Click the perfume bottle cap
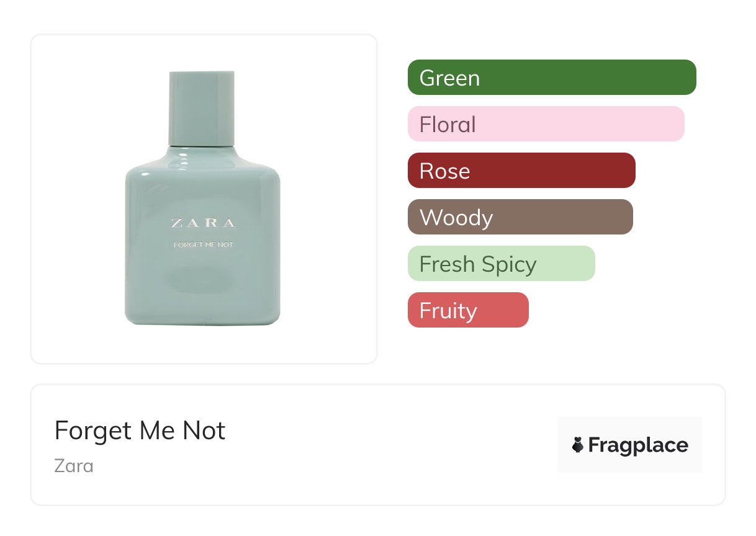The height and width of the screenshot is (536, 756). (202, 107)
